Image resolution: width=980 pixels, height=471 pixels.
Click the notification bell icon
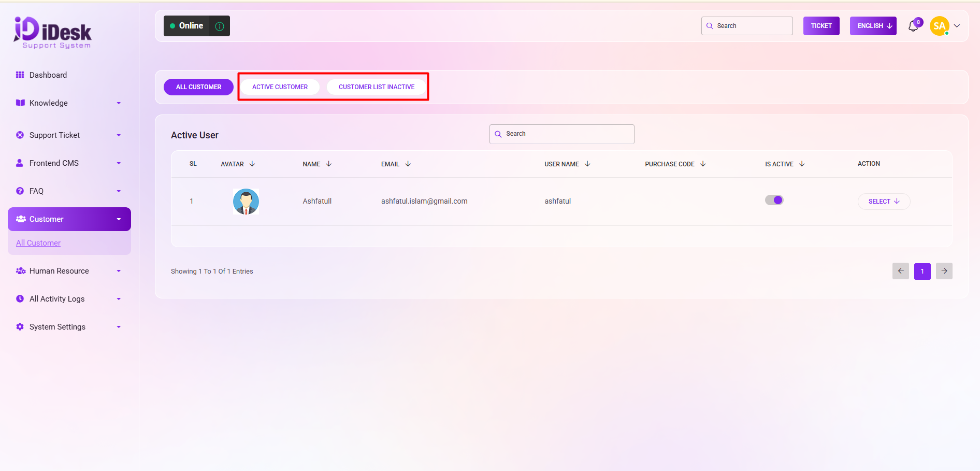click(x=913, y=26)
